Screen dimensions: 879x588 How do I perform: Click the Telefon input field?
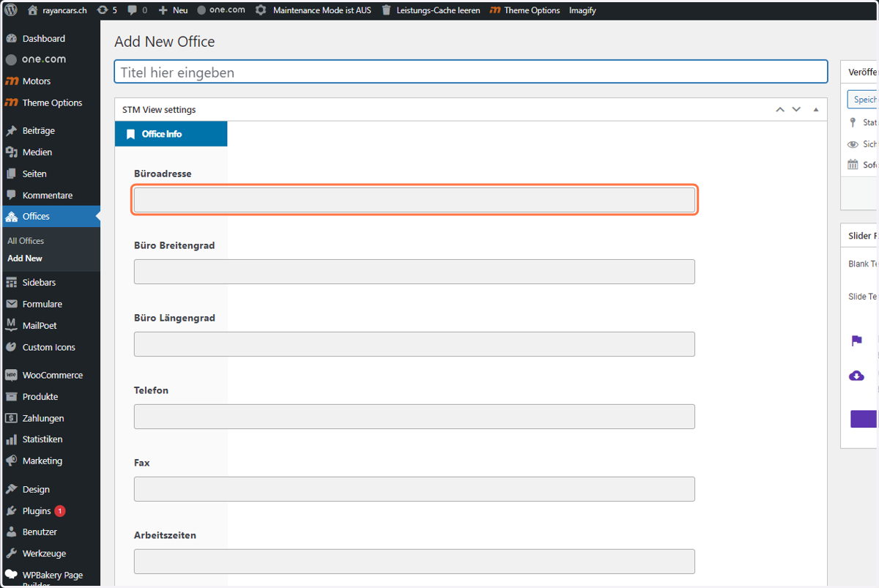(x=415, y=417)
